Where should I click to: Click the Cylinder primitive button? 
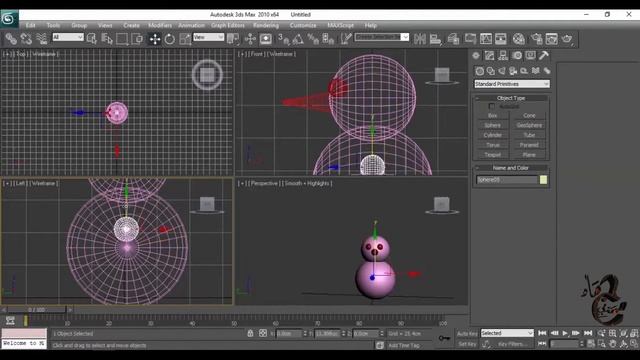(493, 135)
